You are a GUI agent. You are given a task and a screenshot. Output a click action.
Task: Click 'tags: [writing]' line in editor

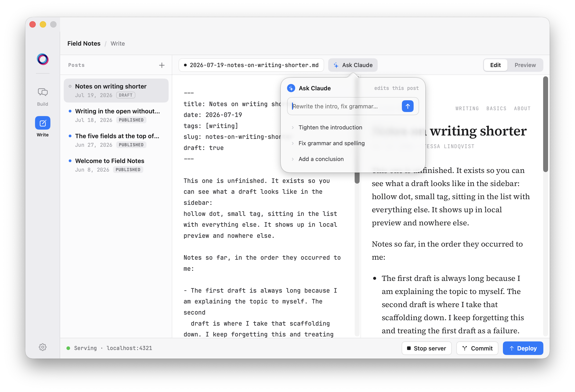211,126
